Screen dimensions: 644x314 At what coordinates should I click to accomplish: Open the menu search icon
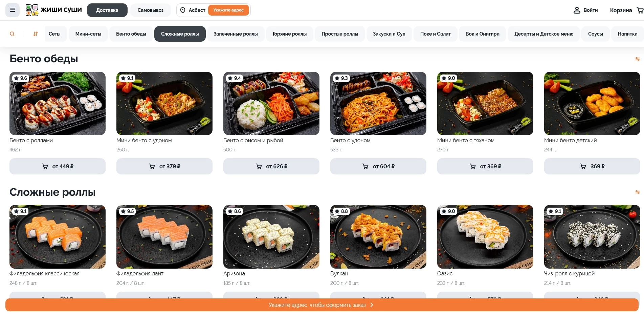point(12,34)
